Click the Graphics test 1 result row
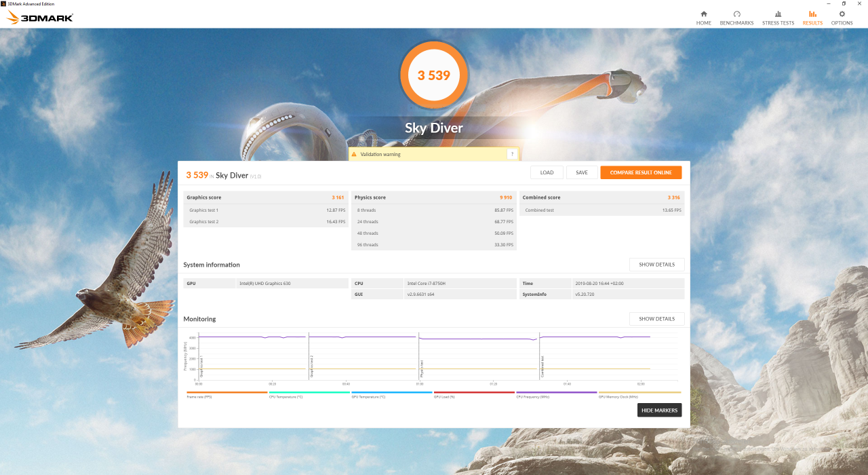Screen dimensions: 868x475 266,210
